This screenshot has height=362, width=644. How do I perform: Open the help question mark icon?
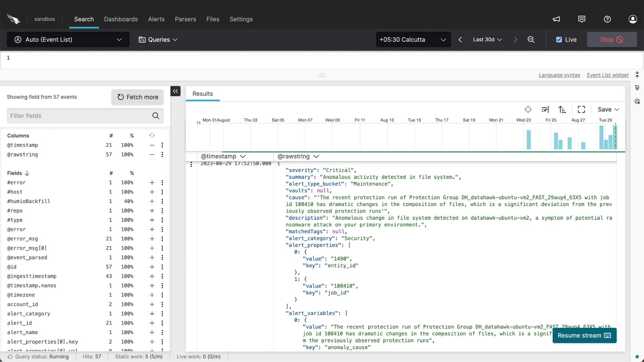coord(607,19)
